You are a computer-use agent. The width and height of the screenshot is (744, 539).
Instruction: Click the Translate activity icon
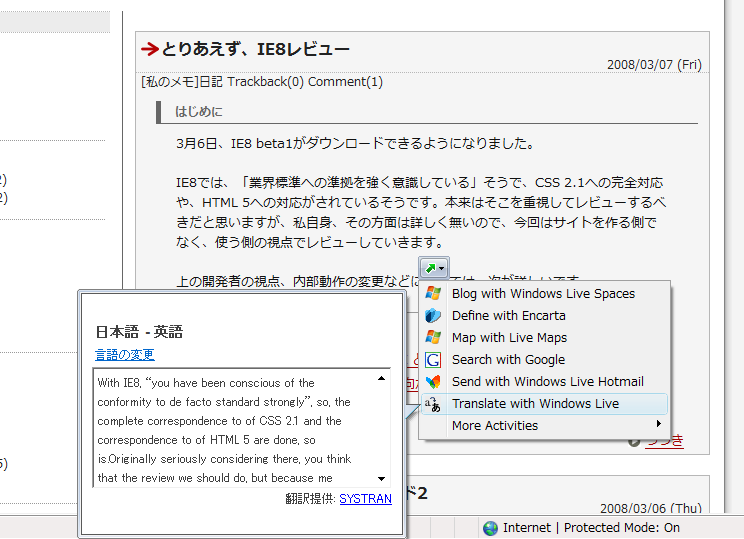pyautogui.click(x=433, y=404)
